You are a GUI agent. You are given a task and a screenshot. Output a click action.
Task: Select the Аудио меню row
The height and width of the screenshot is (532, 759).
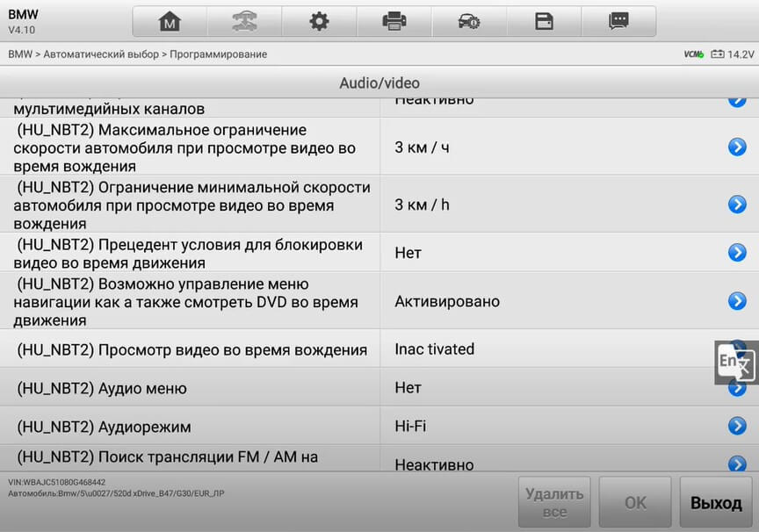379,387
